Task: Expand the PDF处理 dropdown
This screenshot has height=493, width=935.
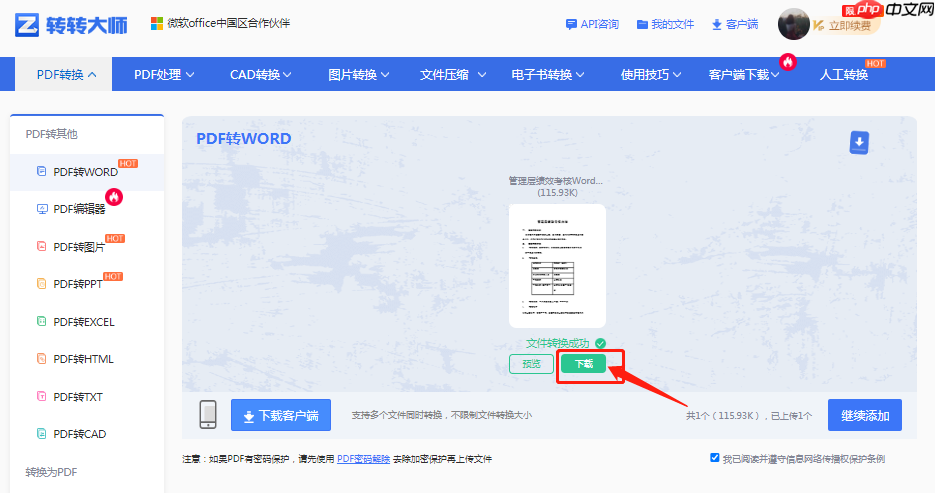Action: pos(190,75)
